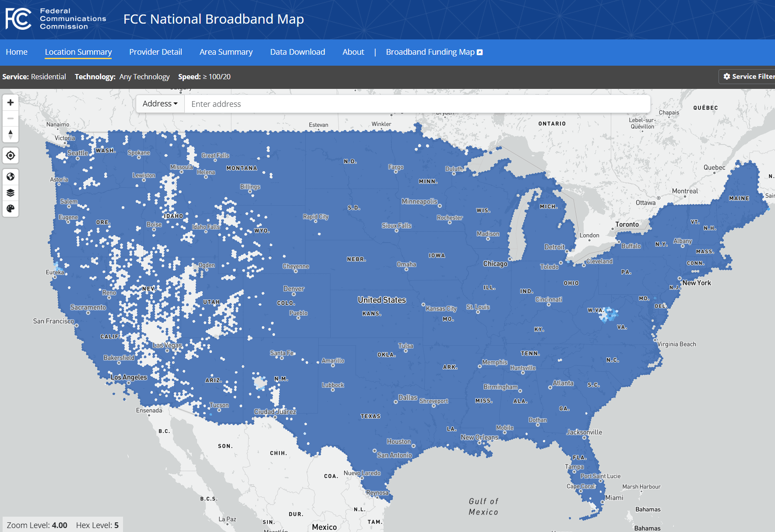This screenshot has height=532, width=775.
Task: Click the 'Spokane' label on the map
Action: (139, 153)
